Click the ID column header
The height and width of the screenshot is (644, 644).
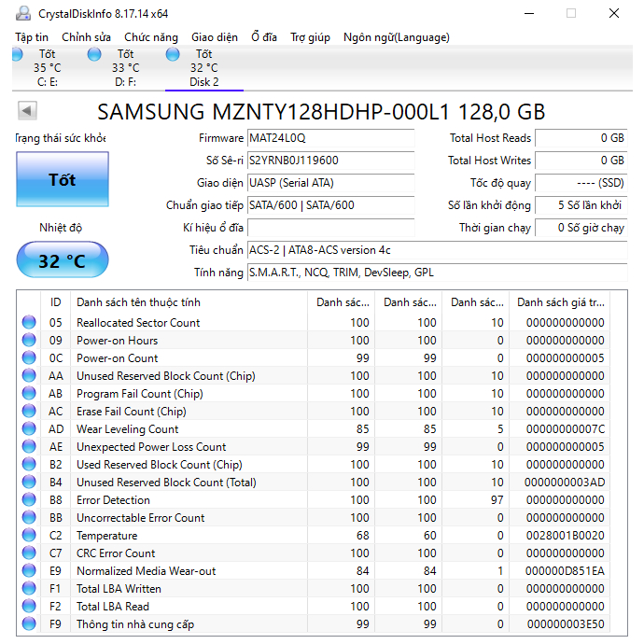(56, 302)
